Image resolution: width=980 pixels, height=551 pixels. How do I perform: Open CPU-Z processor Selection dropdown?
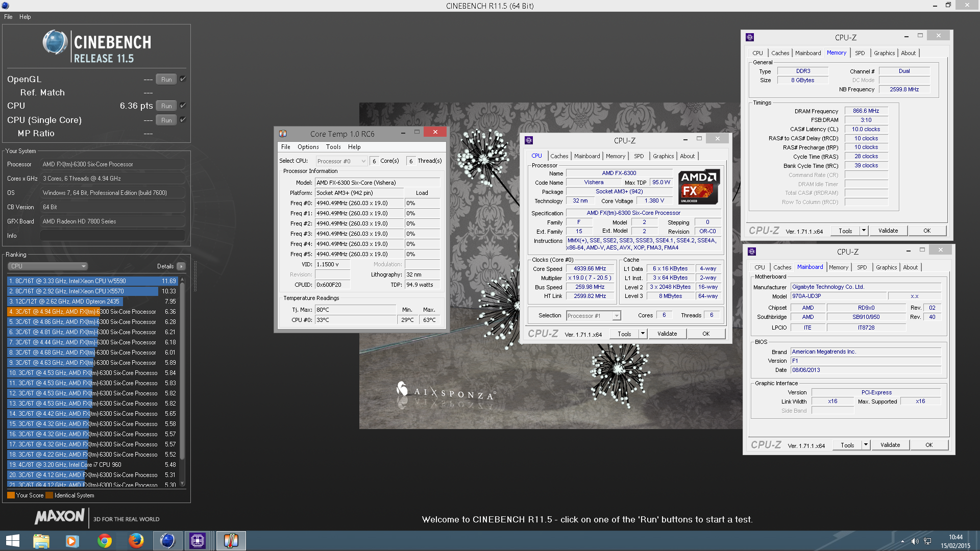[x=594, y=316]
